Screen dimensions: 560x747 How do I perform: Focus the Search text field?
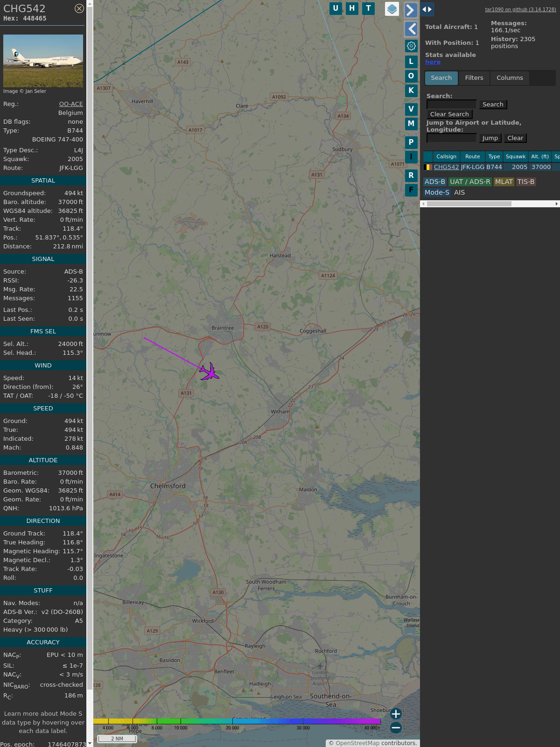452,105
